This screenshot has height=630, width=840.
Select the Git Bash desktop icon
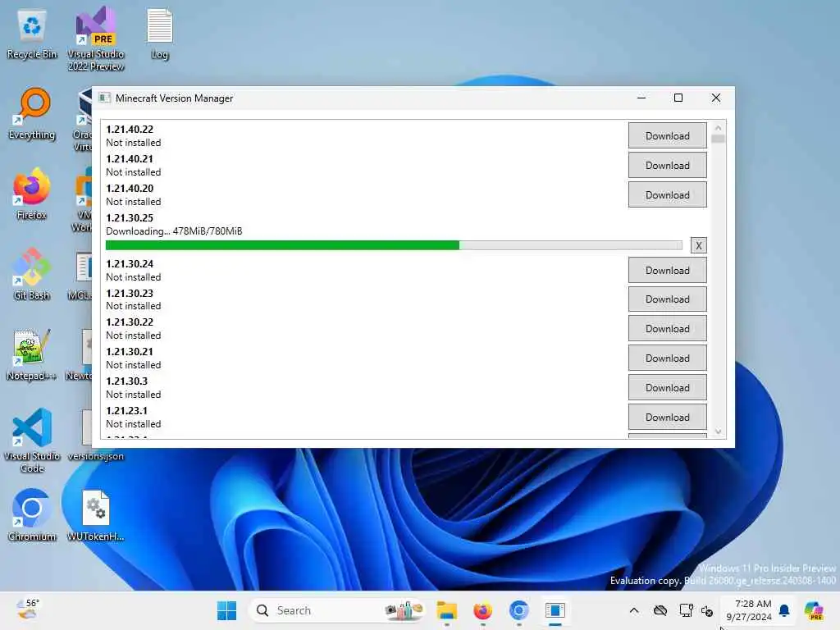pyautogui.click(x=32, y=275)
